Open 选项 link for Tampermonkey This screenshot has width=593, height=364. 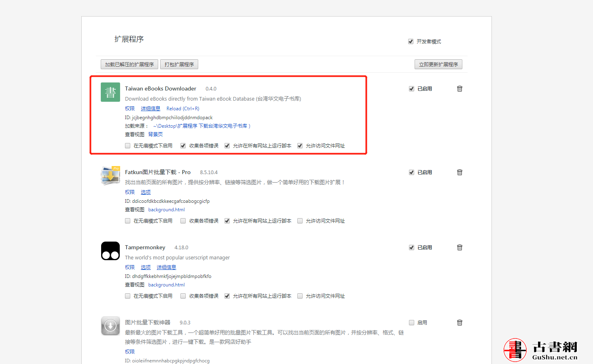[x=146, y=267]
